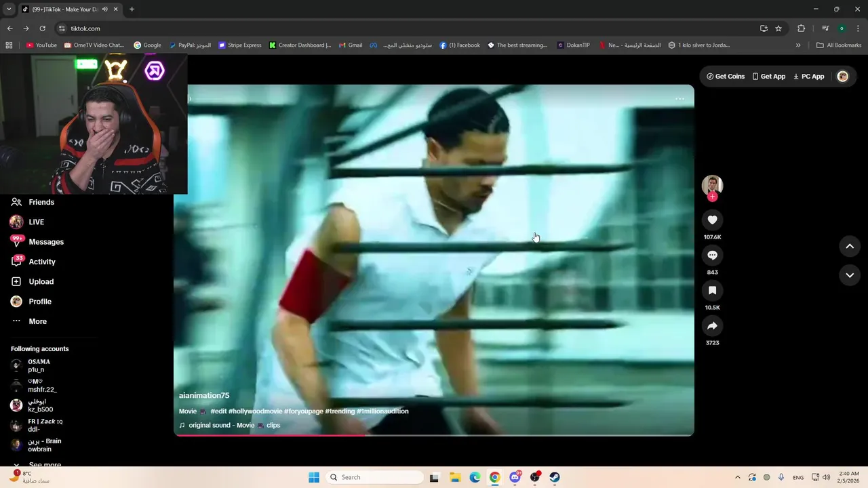Image resolution: width=868 pixels, height=488 pixels.
Task: Open the Chrome apps grid icon
Action: click(x=9, y=45)
